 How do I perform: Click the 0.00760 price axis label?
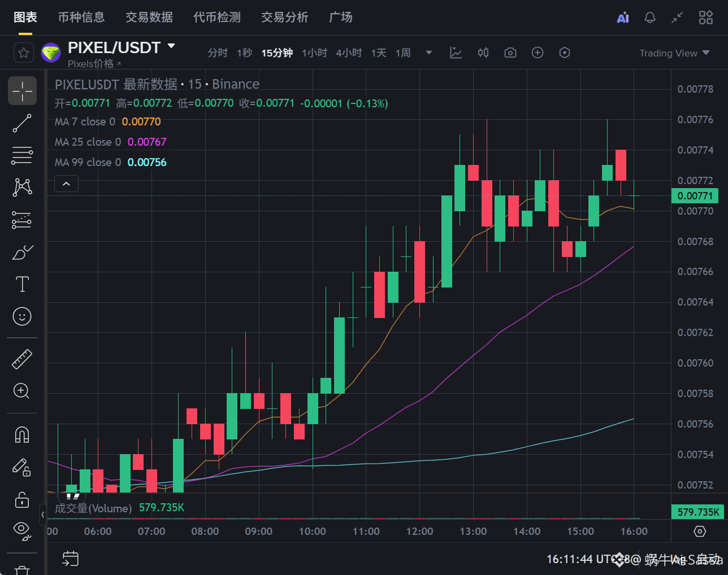click(695, 363)
